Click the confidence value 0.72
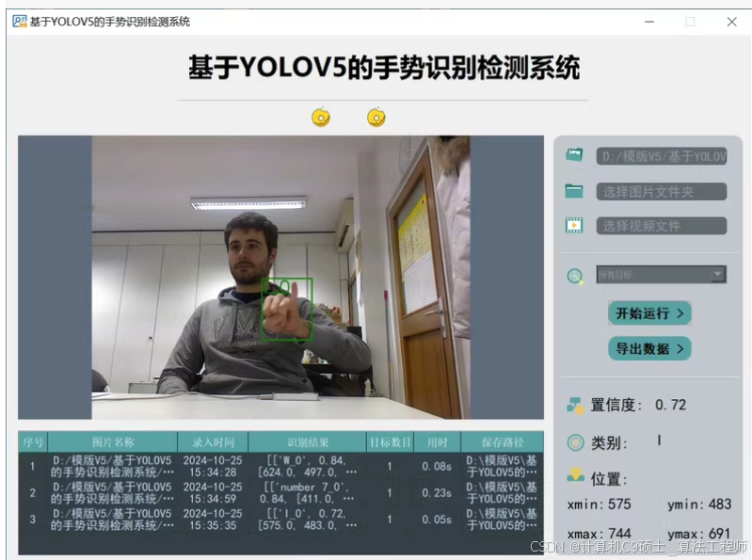The height and width of the screenshot is (560, 752). (x=670, y=405)
